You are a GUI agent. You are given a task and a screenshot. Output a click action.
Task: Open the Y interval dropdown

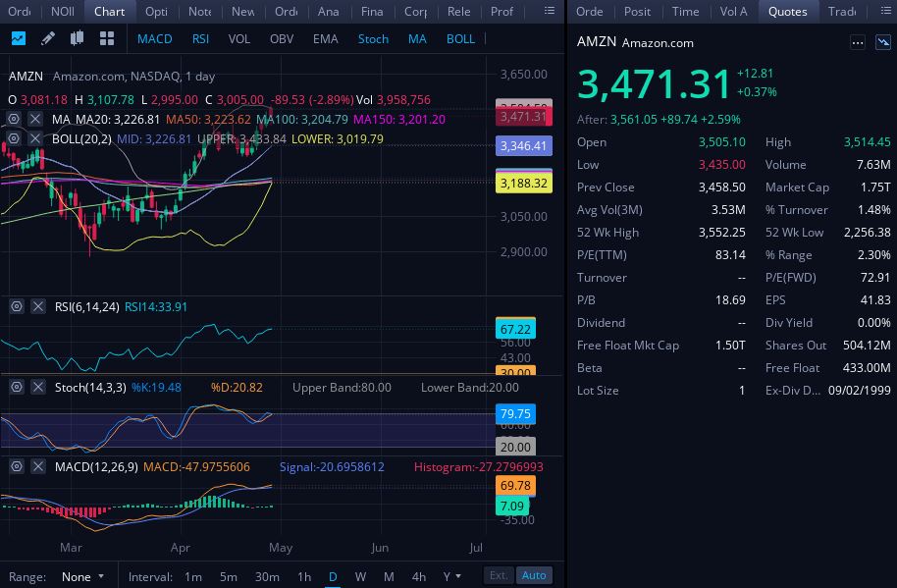[451, 576]
